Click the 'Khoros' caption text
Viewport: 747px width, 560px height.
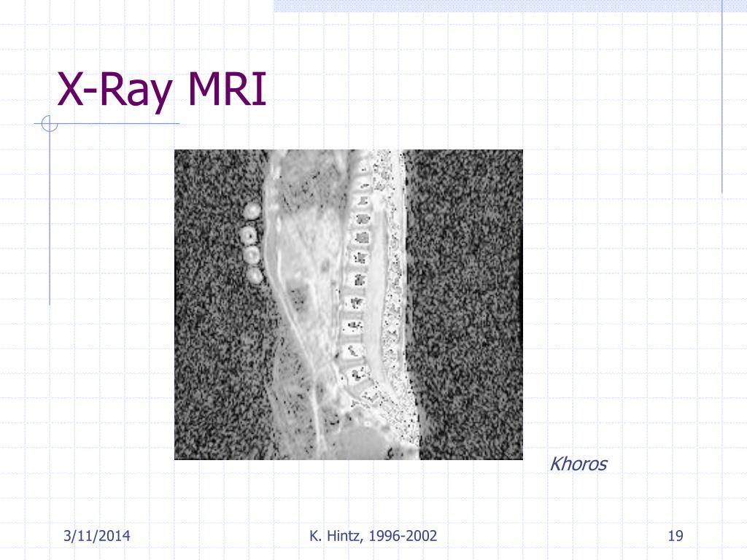[x=578, y=464]
